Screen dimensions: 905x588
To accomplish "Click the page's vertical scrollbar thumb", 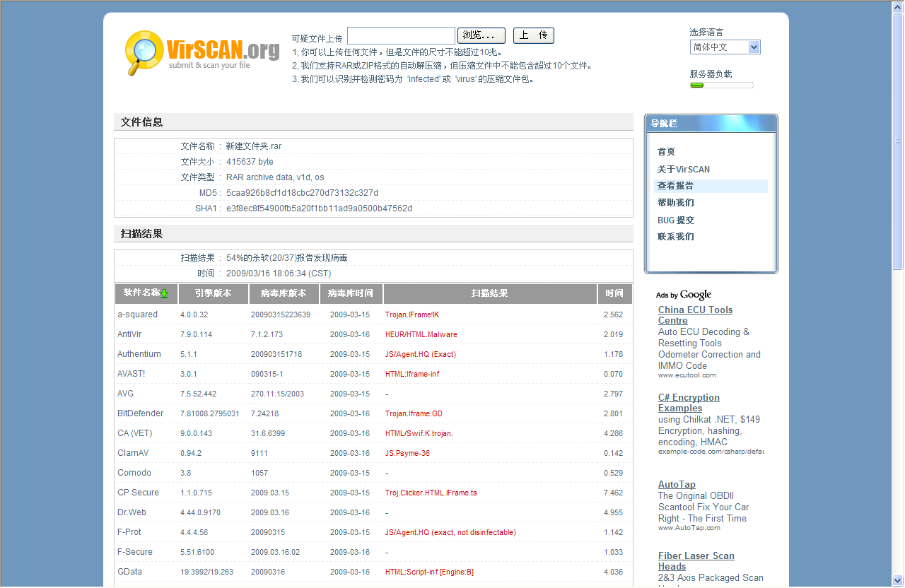I will point(898,140).
